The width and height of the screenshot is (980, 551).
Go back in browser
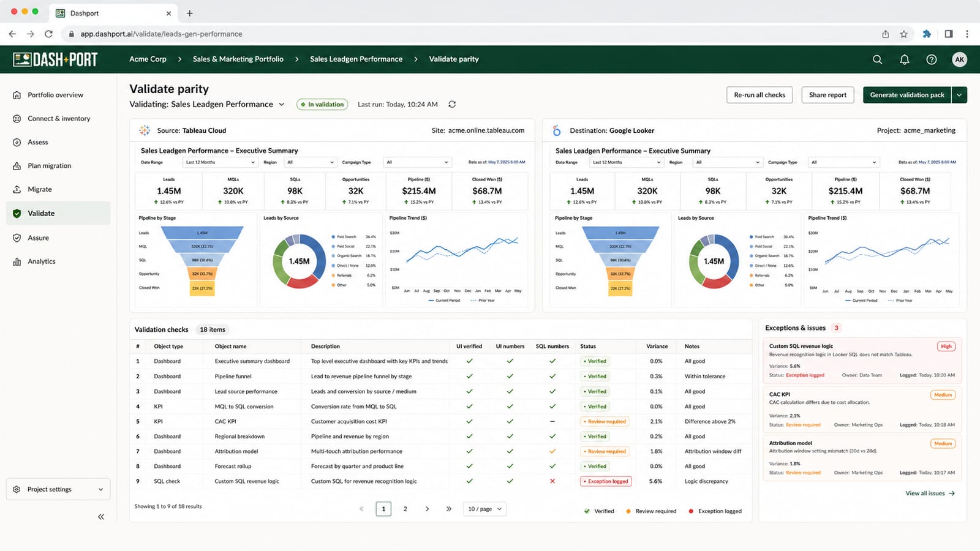pos(12,34)
